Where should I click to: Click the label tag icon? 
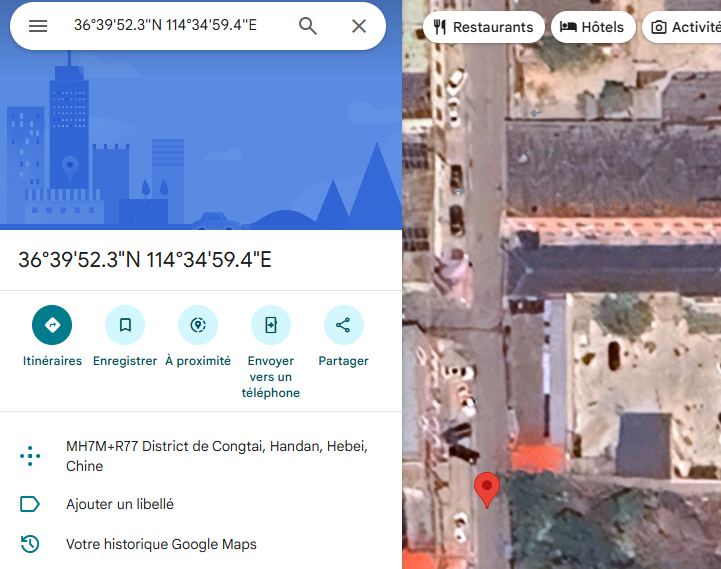tap(30, 504)
